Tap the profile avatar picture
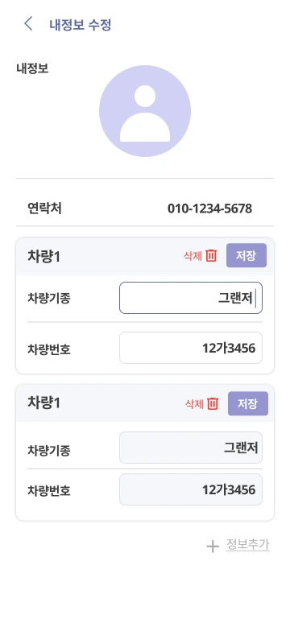This screenshot has height=644, width=290. point(145,111)
